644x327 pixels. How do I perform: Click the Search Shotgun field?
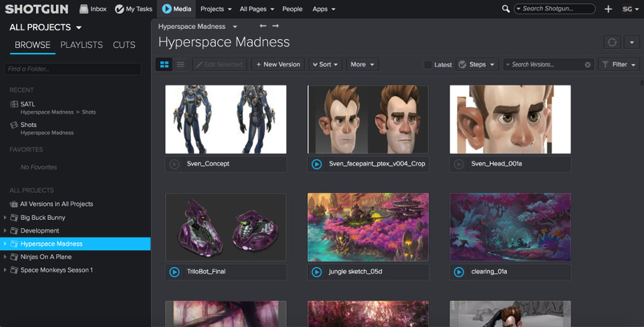click(x=555, y=9)
